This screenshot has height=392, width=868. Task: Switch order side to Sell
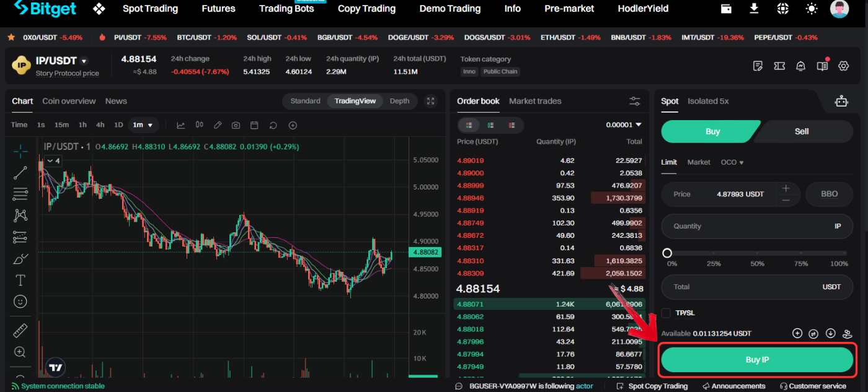point(802,131)
